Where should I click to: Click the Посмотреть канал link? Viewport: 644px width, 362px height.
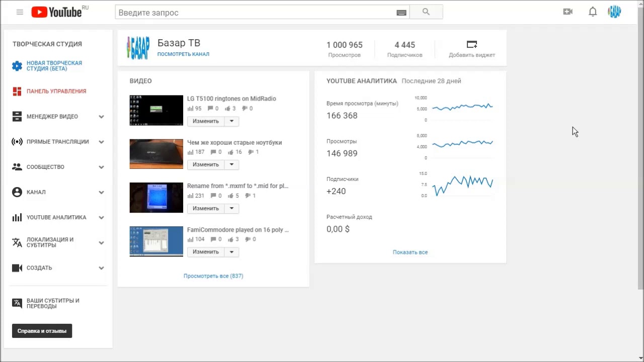183,54
